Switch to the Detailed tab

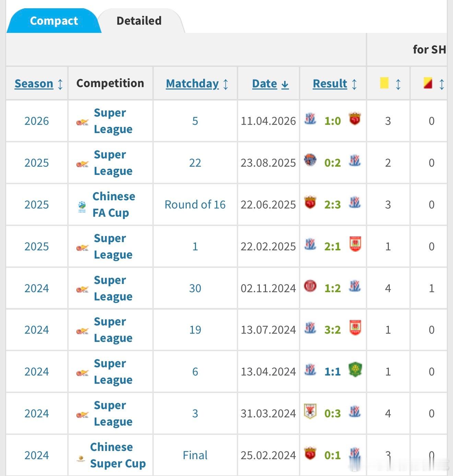139,21
